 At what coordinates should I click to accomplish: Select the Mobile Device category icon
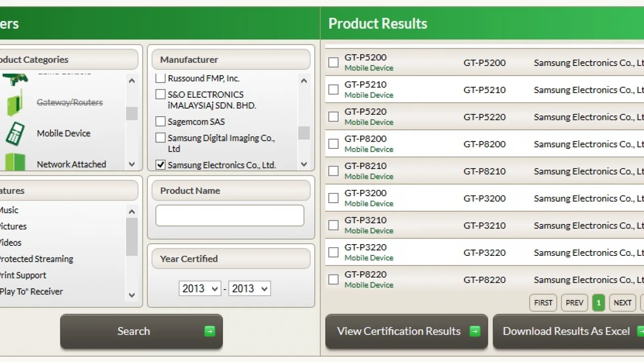[x=15, y=134]
